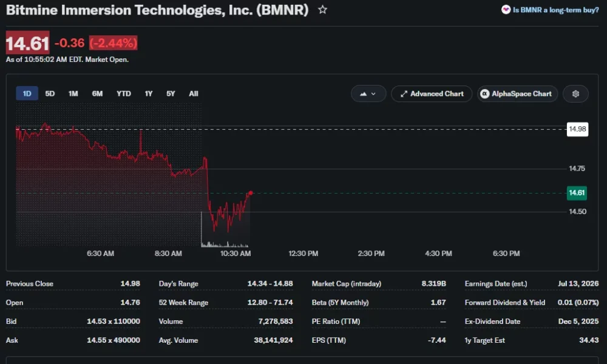Click the Earnings Date value Jul 13, 2026
Viewport: 607px width, 364px height.
pyautogui.click(x=578, y=283)
